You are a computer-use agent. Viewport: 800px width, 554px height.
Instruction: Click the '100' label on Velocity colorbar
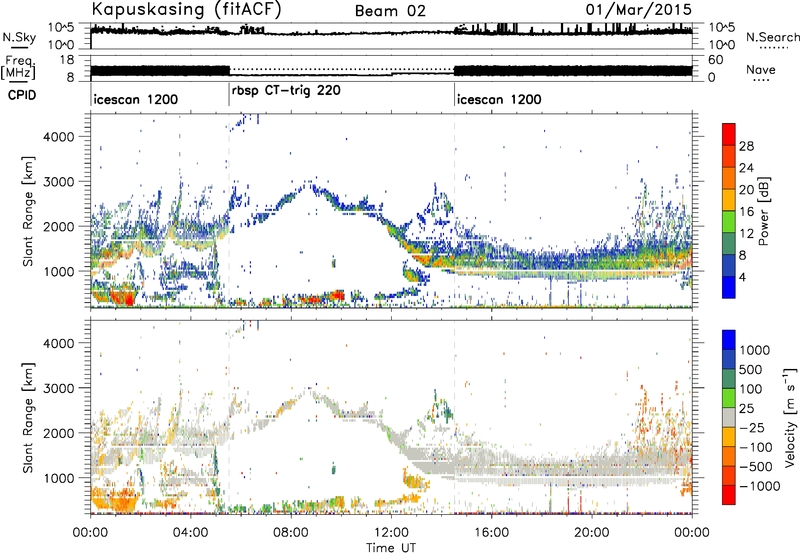pos(751,389)
